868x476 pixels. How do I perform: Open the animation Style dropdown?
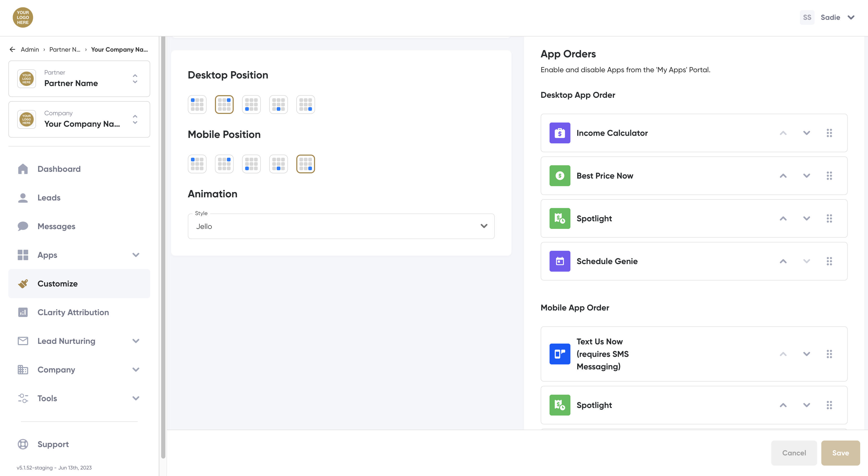(x=341, y=226)
